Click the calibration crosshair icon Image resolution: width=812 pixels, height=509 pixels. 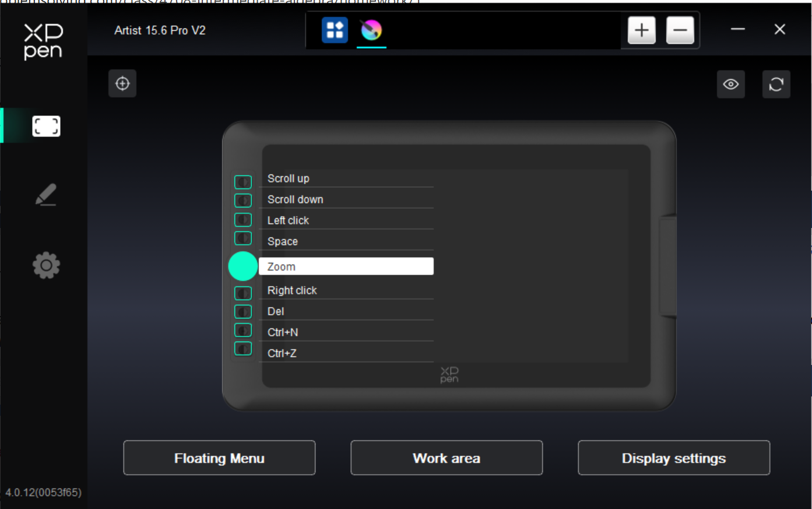pos(122,83)
